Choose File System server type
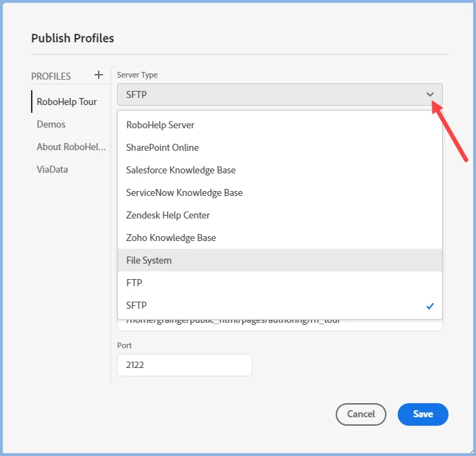 279,260
